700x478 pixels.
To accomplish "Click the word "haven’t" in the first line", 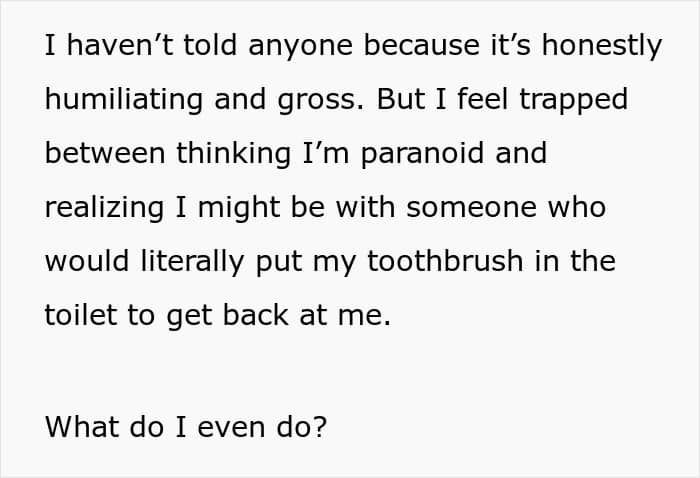I will click(x=120, y=45).
